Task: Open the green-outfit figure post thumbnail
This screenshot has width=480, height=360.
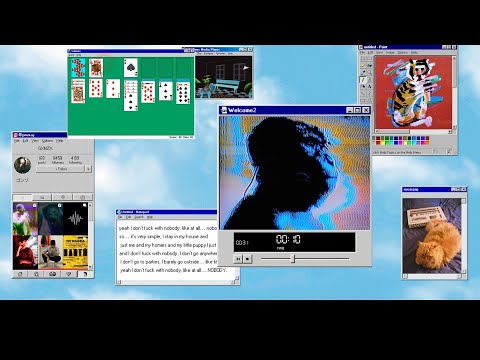Action: 25,219
